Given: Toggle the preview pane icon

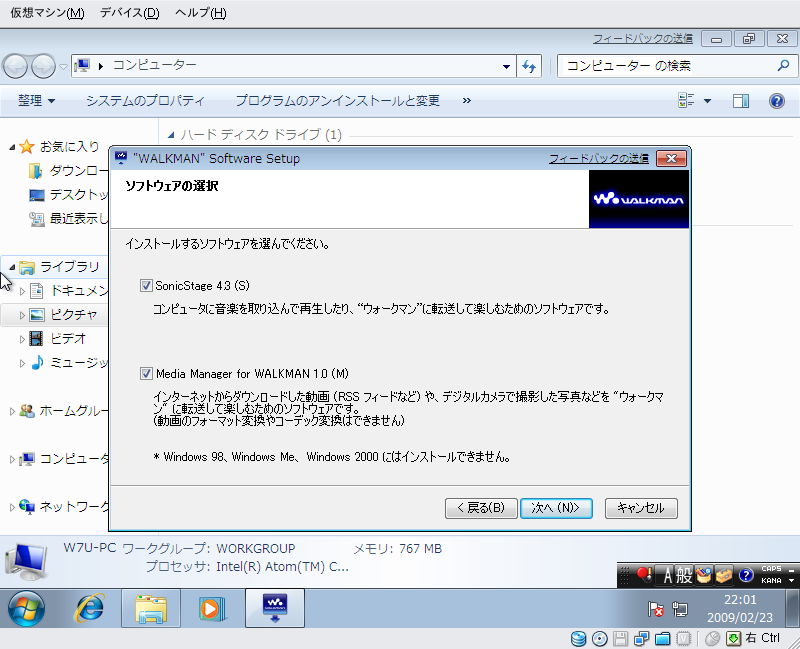Looking at the screenshot, I should [740, 101].
